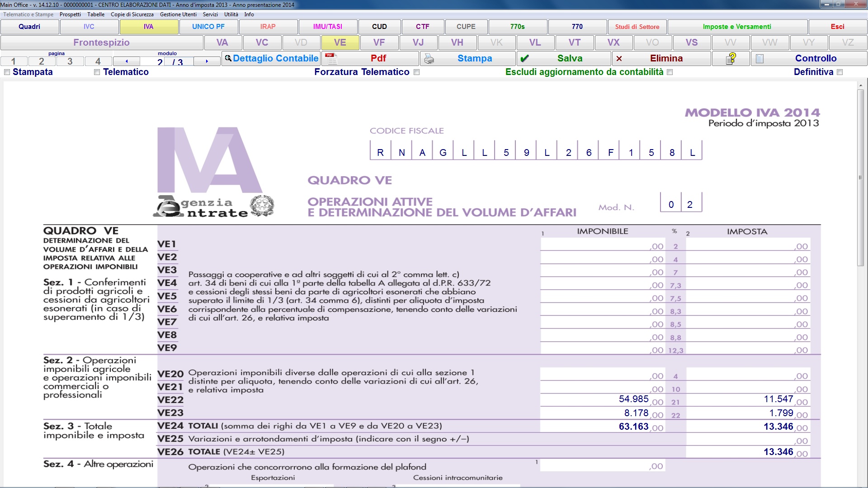Click the magnifier icon in Dettaglio Contabile

pos(228,58)
